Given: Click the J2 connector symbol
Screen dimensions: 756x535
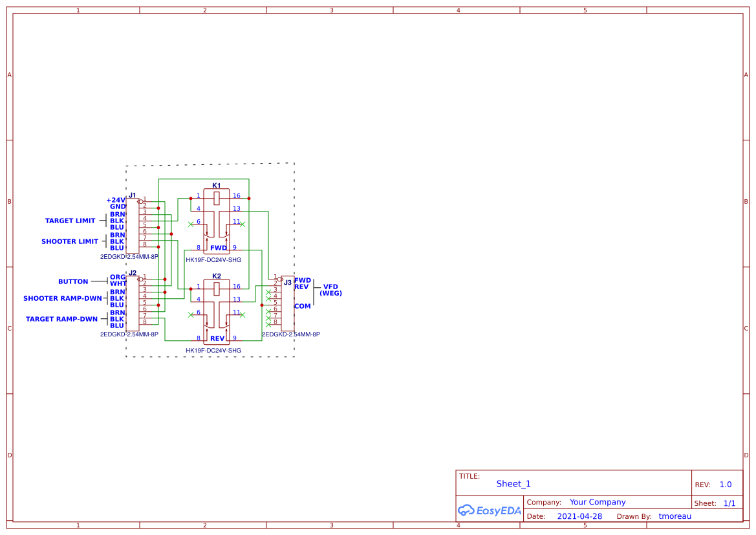Looking at the screenshot, I should pos(135,302).
